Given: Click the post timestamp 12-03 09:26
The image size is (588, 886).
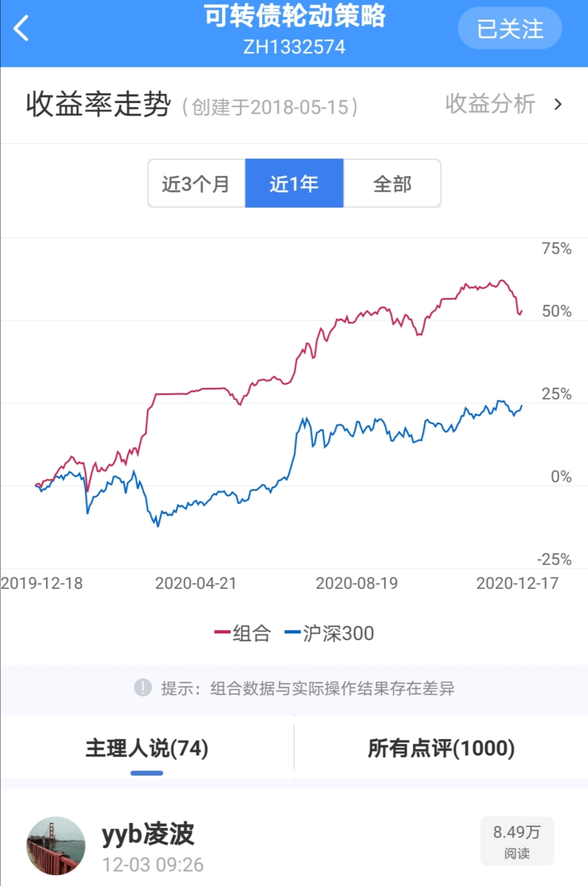Looking at the screenshot, I should click(153, 865).
